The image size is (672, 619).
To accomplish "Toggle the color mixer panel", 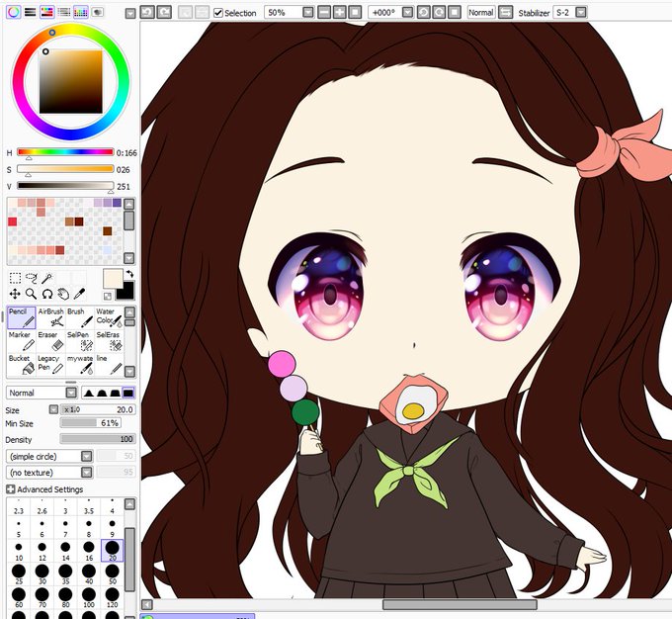I will [x=64, y=12].
